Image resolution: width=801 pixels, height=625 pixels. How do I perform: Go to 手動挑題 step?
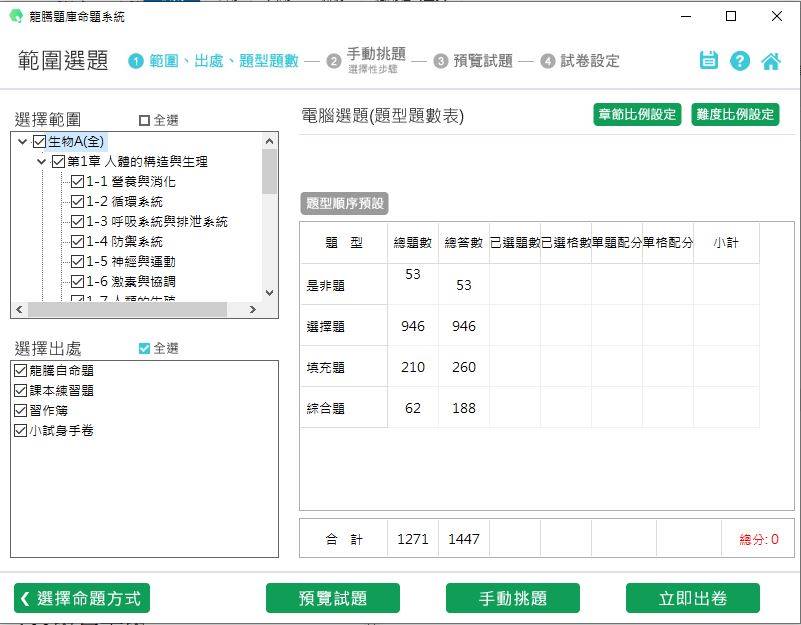click(x=376, y=53)
